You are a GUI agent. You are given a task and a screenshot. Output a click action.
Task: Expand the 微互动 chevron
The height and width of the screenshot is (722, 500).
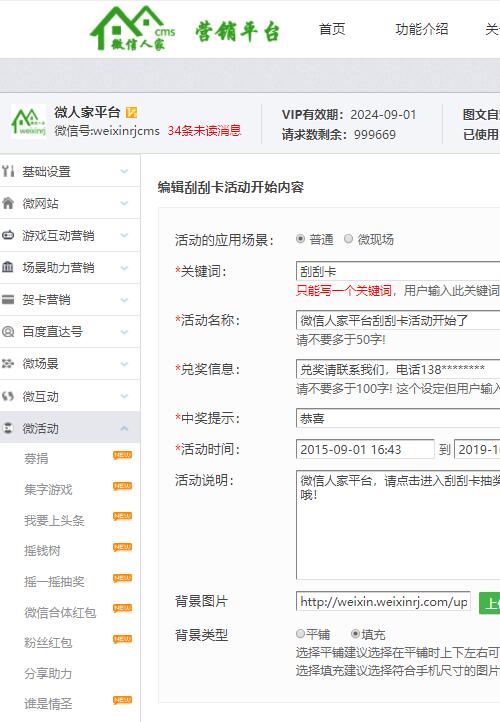[x=124, y=396]
